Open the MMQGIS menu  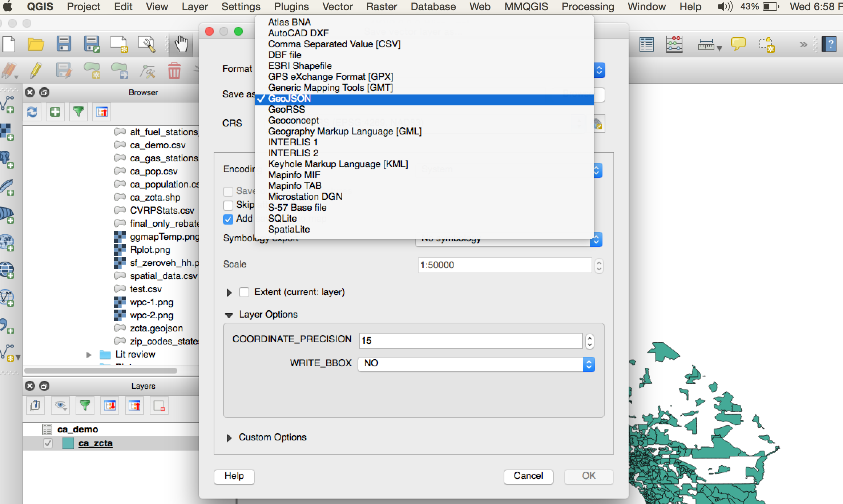point(526,7)
